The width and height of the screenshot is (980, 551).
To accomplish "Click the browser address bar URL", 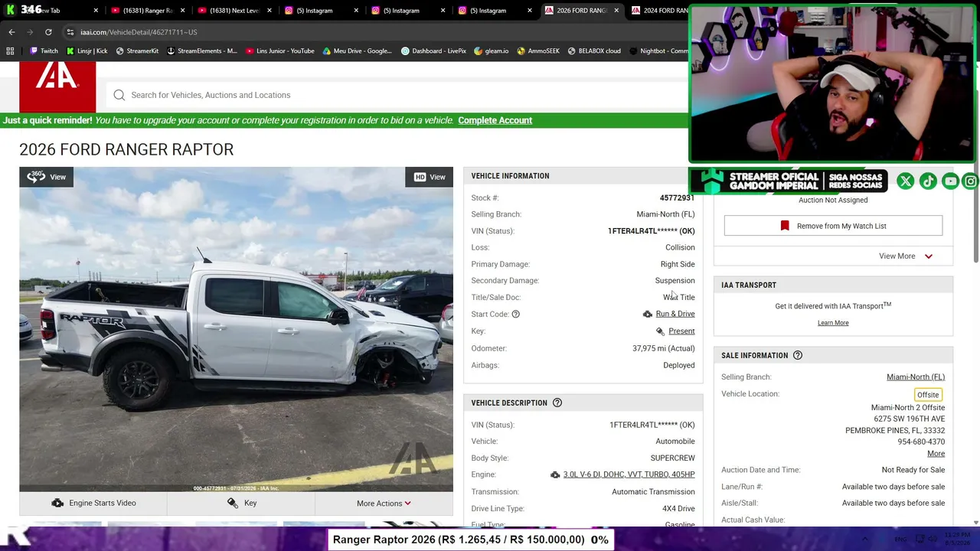I will 139,32.
